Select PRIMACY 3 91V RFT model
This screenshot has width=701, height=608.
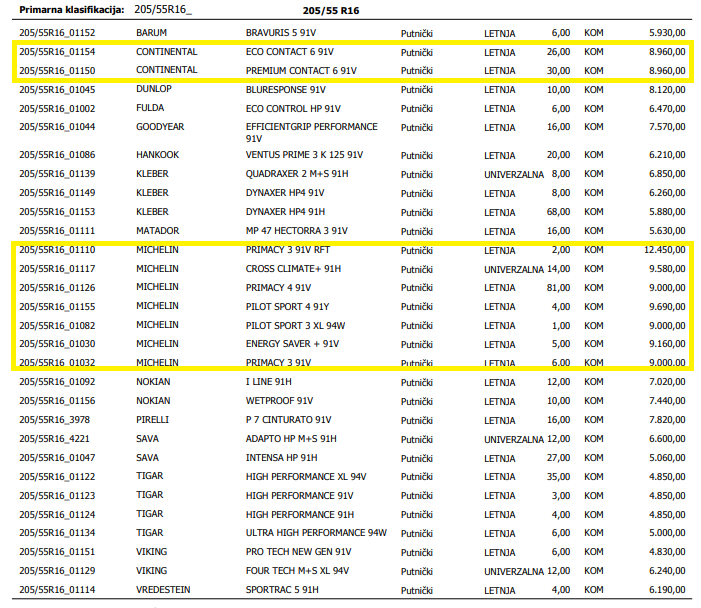point(288,250)
